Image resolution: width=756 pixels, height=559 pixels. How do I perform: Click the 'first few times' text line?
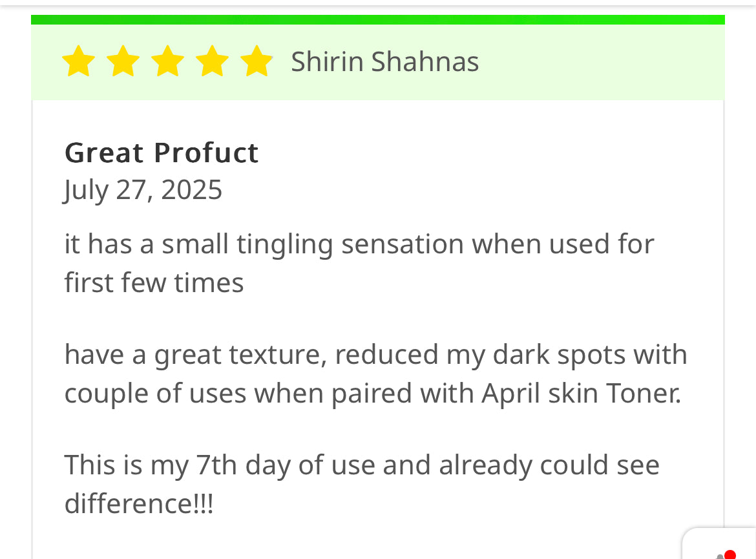tap(154, 282)
